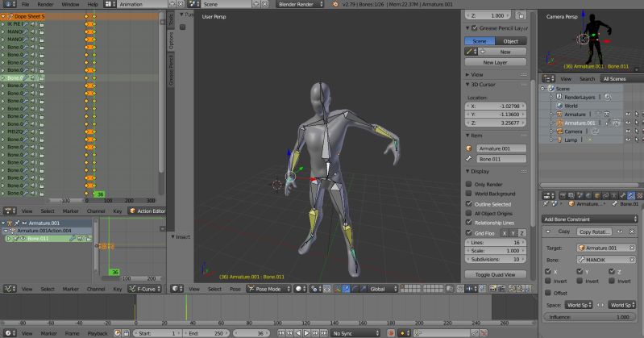Viewport: 644px width, 338px height.
Task: Open the Render menu
Action: 45,4
